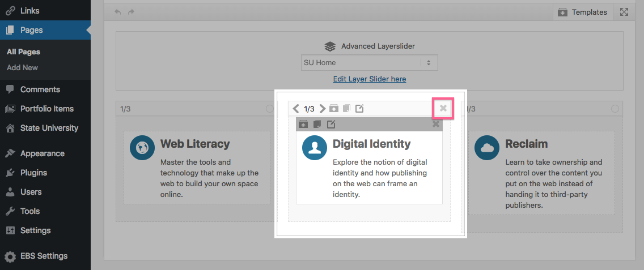This screenshot has width=644, height=270.
Task: Clone the Digital Identity element
Action: [x=317, y=124]
